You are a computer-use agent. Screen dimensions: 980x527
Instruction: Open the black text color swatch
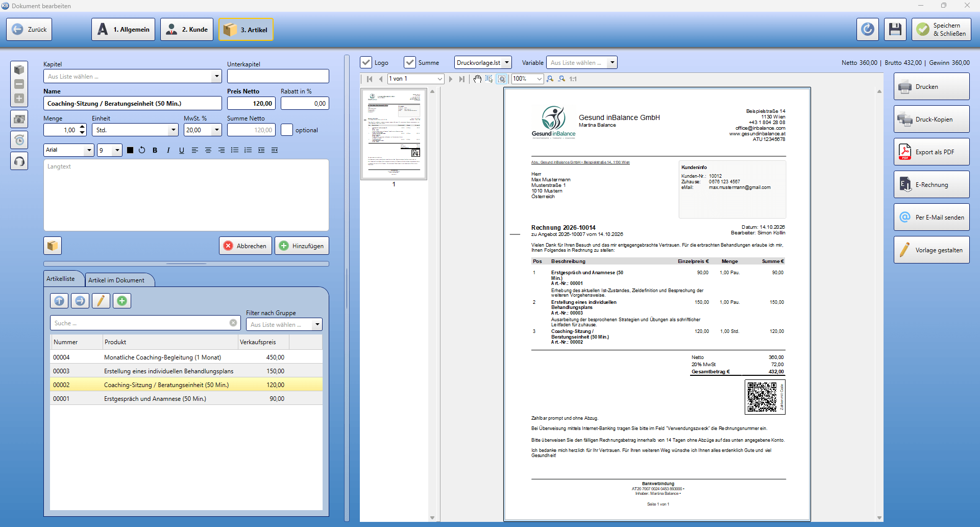tap(130, 150)
